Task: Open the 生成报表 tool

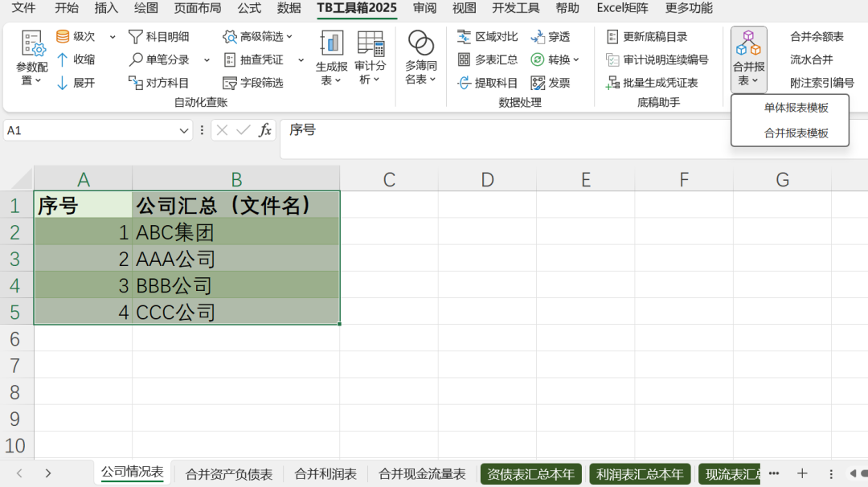Action: (x=331, y=58)
